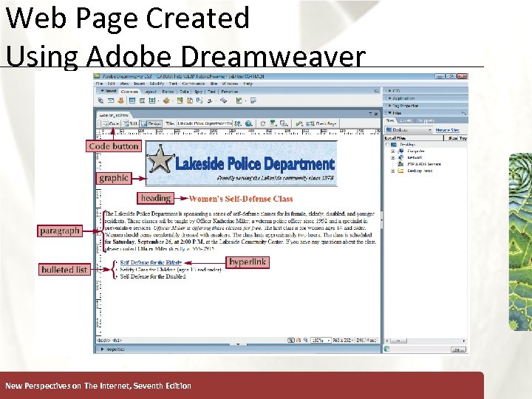Select the Spry tab in Insert bar
Screen dimensions: 532x399
(x=199, y=92)
